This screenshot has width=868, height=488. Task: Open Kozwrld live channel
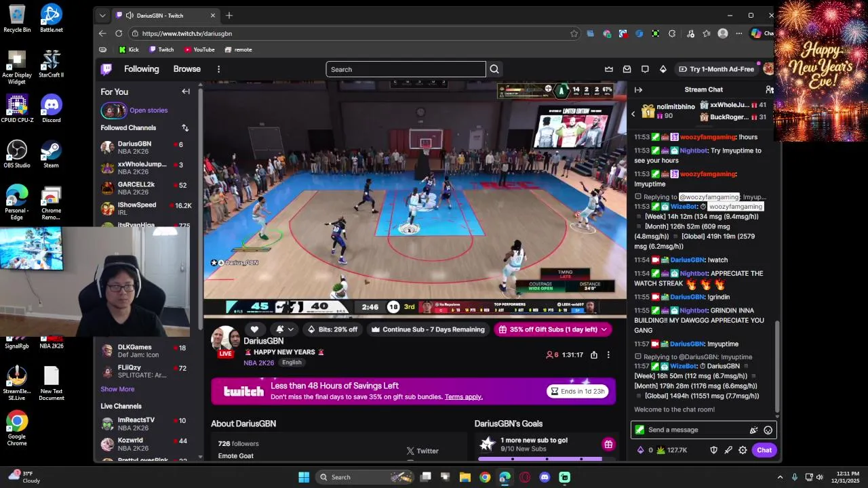[146, 444]
